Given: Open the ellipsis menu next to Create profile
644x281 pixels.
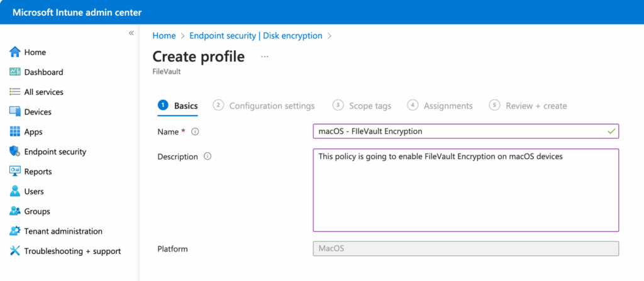Looking at the screenshot, I should (x=264, y=57).
